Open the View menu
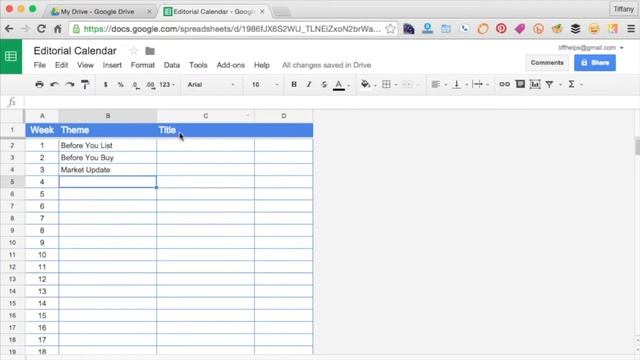The height and width of the screenshot is (360, 640). [85, 65]
